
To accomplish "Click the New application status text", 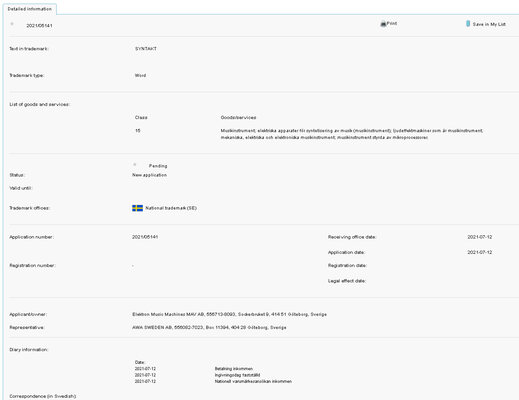I will (x=149, y=175).
